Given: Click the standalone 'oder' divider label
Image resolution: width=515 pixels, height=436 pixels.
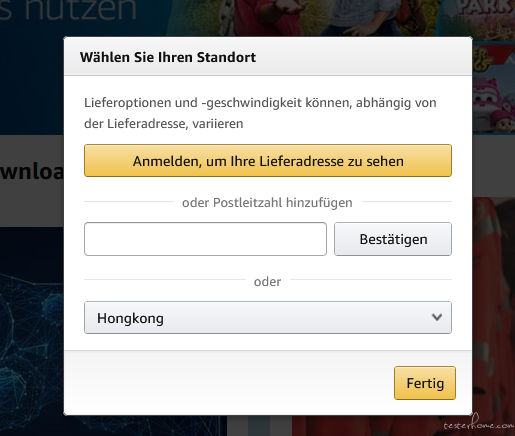Looking at the screenshot, I should tap(267, 282).
